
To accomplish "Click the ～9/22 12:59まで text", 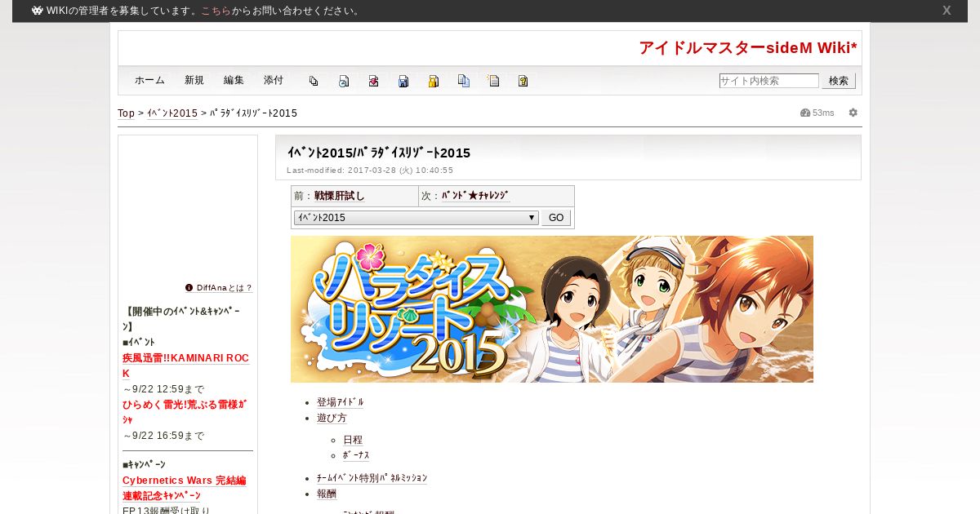I will click(163, 389).
